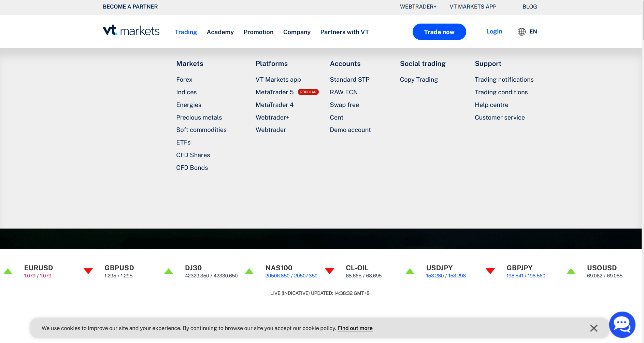644x343 pixels.
Task: Open VT Markets app under Platforms
Action: tap(278, 80)
